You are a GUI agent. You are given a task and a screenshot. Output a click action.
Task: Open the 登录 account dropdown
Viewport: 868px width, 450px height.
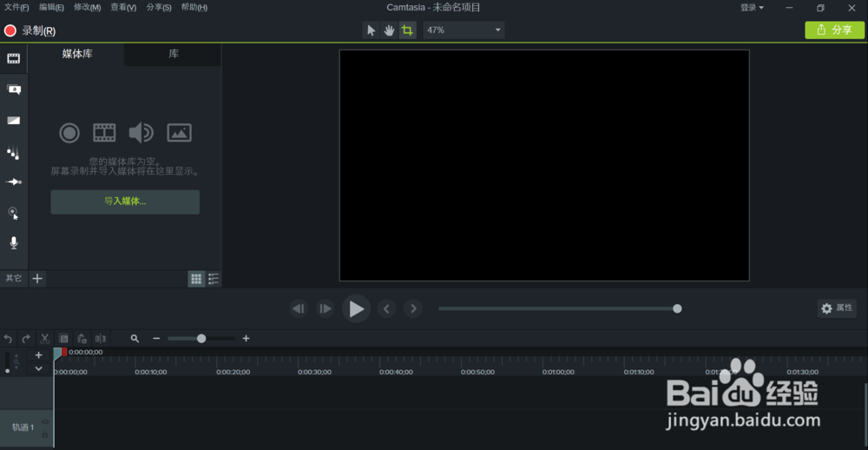(752, 8)
